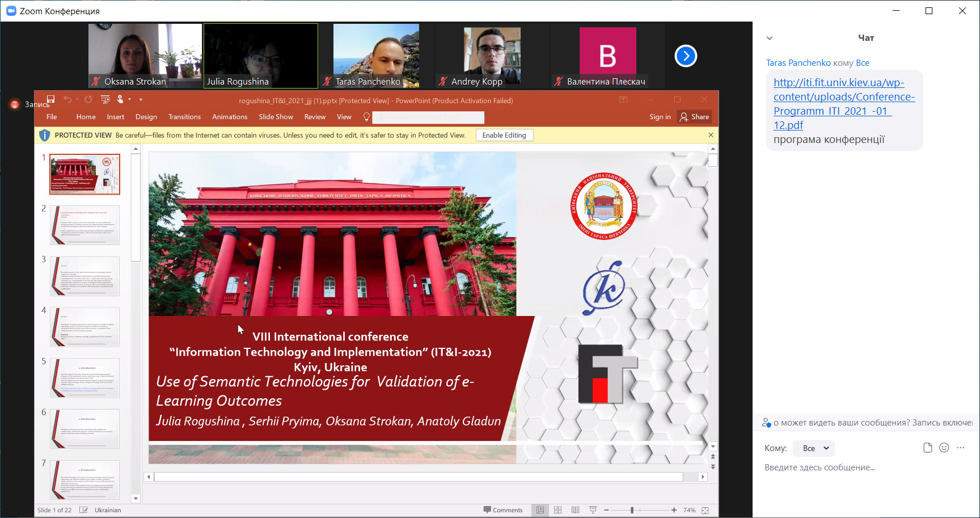The height and width of the screenshot is (518, 980).
Task: Switch to Reading View
Action: click(x=575, y=510)
